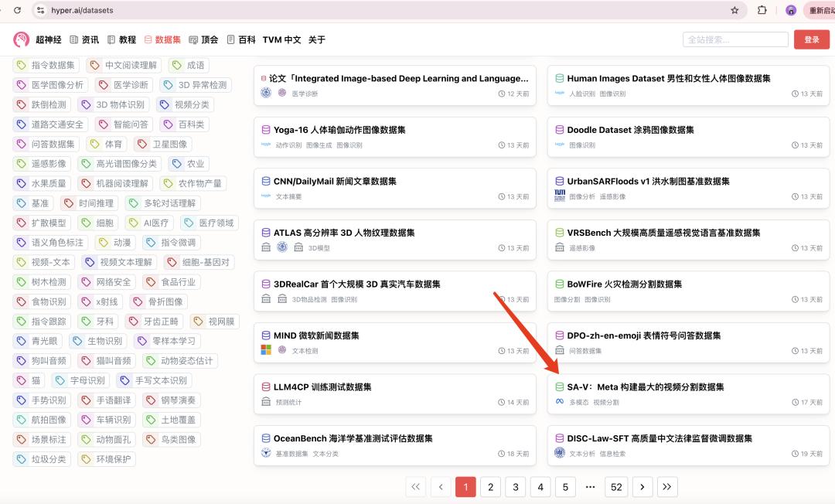Open MIND 微软新闻数据集 title

pos(316,335)
